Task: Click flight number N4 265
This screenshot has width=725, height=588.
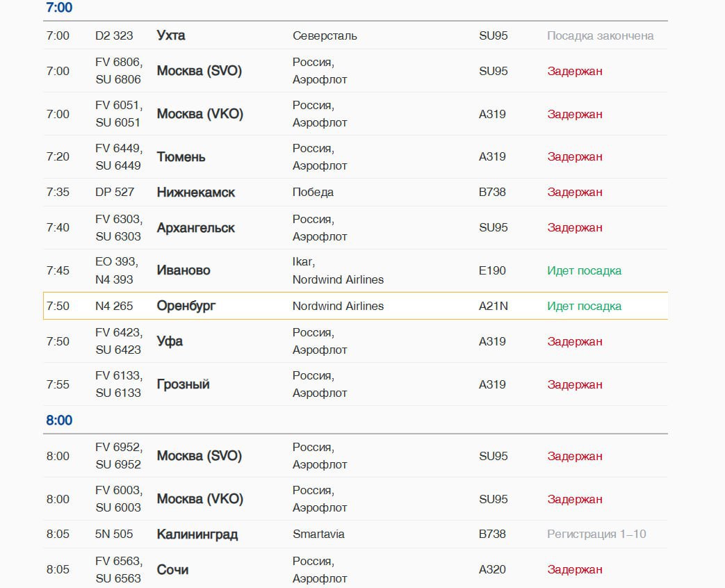Action: pos(114,306)
